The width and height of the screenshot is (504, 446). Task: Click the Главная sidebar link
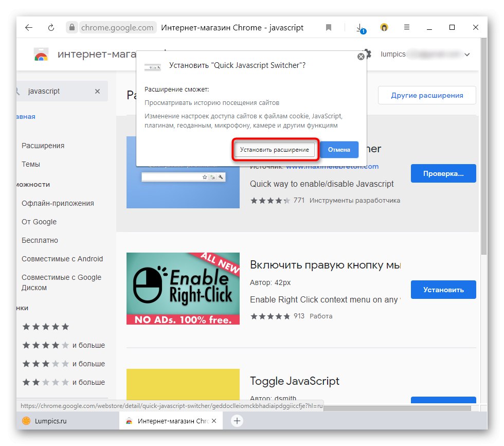point(26,117)
